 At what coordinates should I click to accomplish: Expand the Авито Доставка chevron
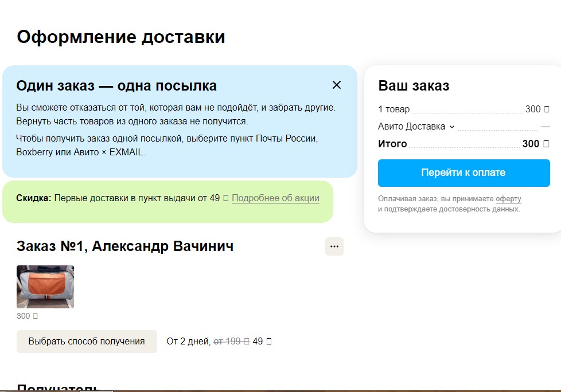[x=451, y=127]
